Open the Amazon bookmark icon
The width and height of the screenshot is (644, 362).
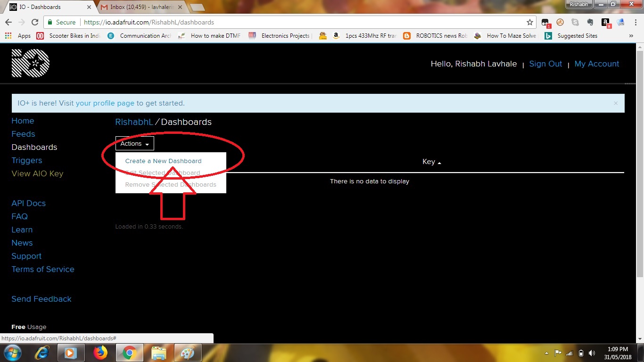(336, 36)
